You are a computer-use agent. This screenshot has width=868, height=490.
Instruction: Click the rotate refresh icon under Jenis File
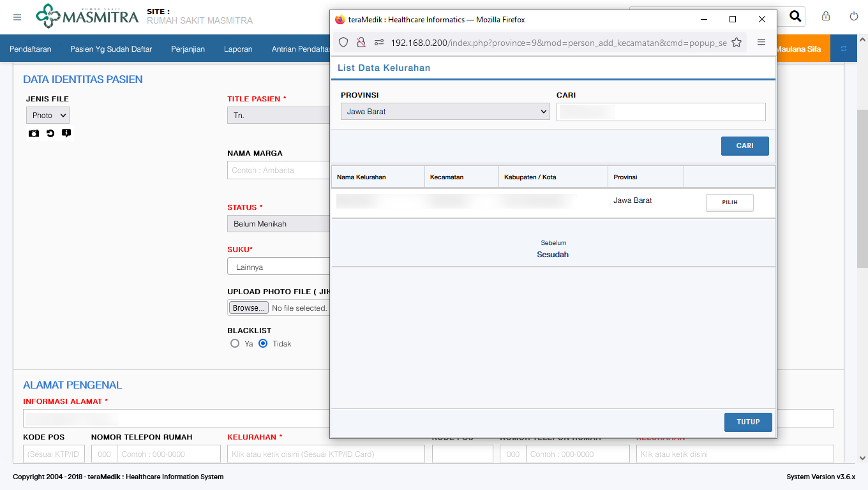[x=50, y=133]
